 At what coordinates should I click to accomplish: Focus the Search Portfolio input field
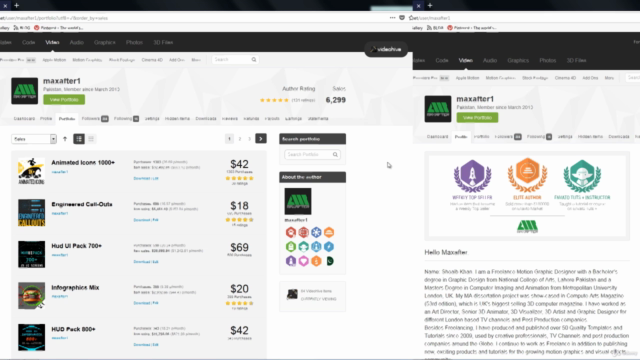312,155
